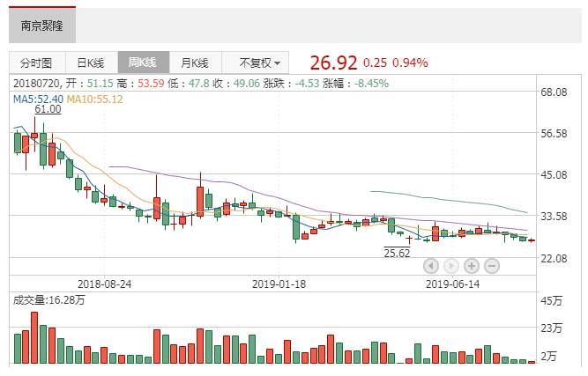Viewport: 588px width, 376px height.
Task: Click the current price 26.92
Action: point(333,63)
